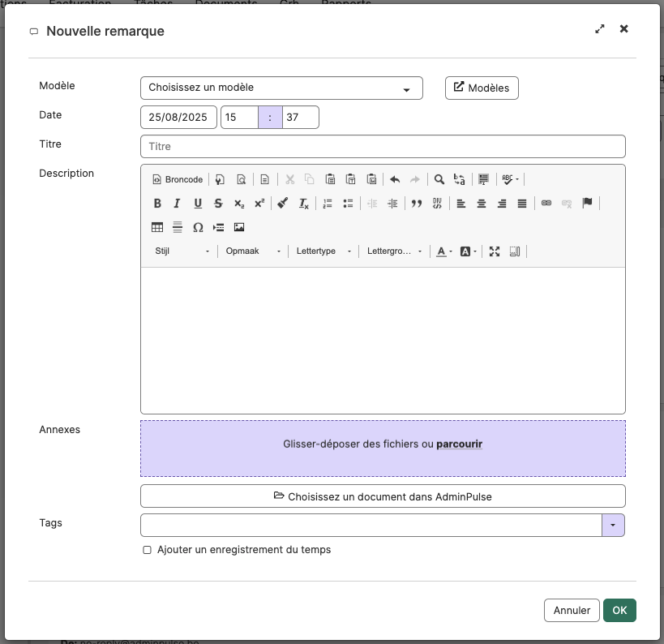Click Paste as plain text icon

tap(350, 179)
